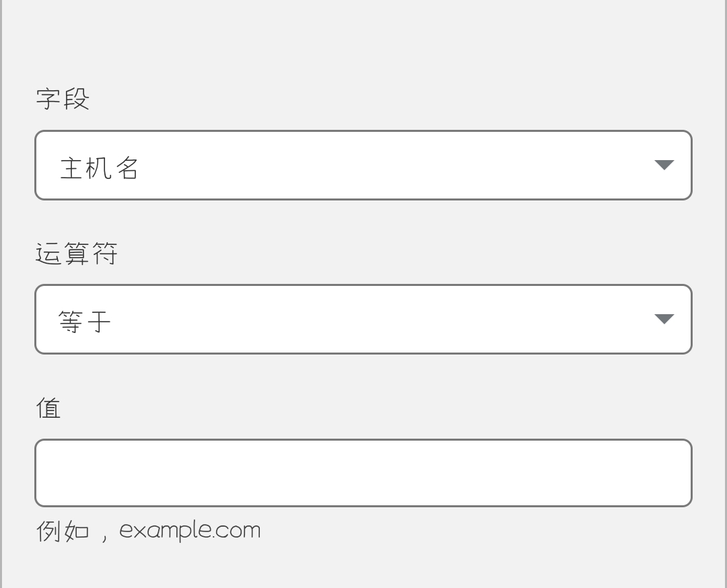This screenshot has height=588, width=727.
Task: Expand the field selector combo box
Action: (x=363, y=166)
